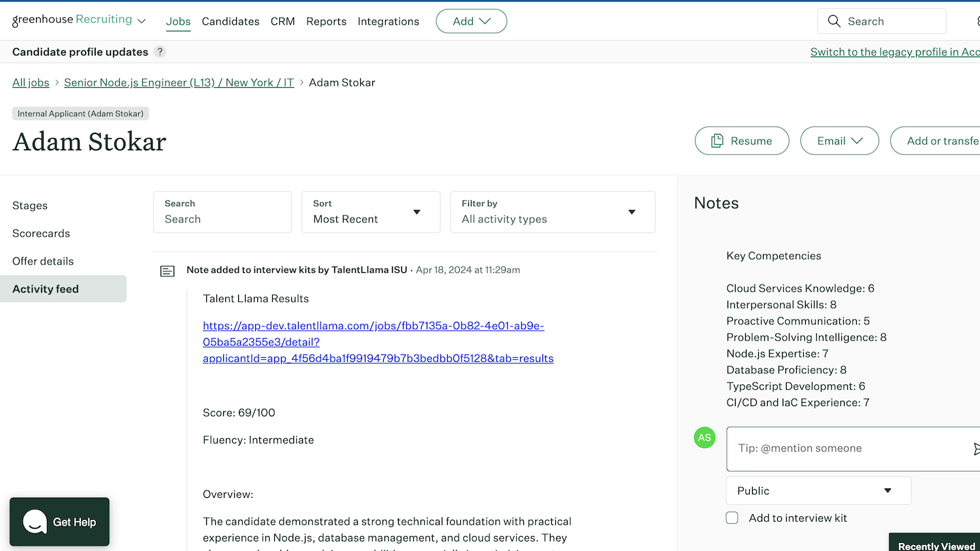This screenshot has width=980, height=551.
Task: Click the help question mark icon
Action: [x=160, y=52]
